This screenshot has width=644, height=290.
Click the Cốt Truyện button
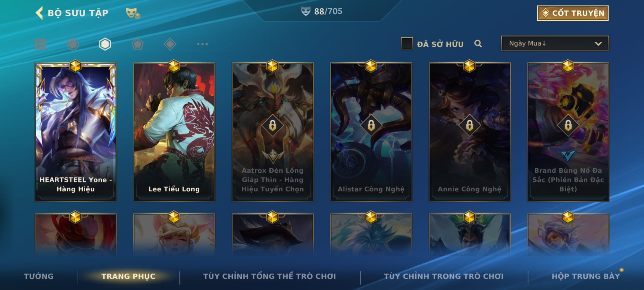(x=573, y=13)
